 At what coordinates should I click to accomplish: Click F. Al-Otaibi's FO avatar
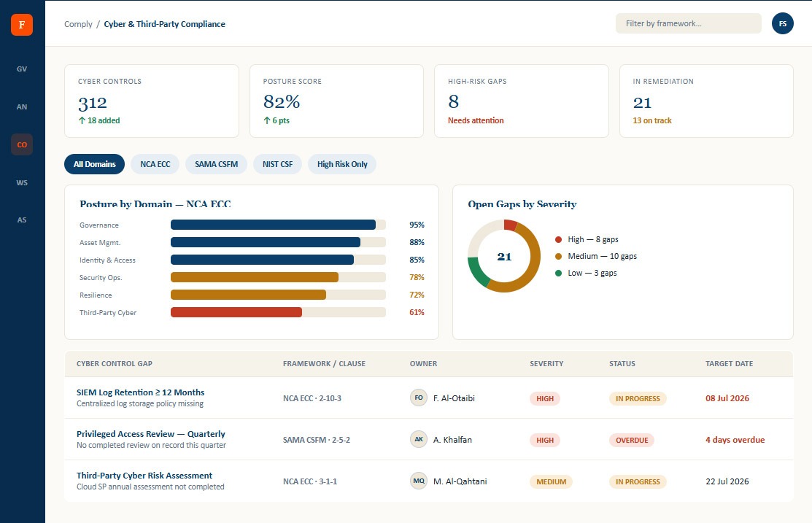(419, 398)
